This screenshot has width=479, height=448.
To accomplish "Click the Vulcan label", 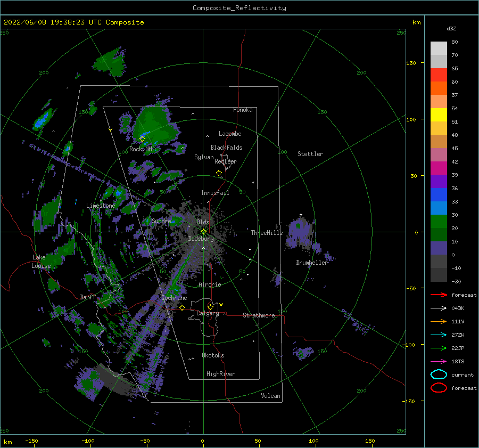I will pos(271,396).
